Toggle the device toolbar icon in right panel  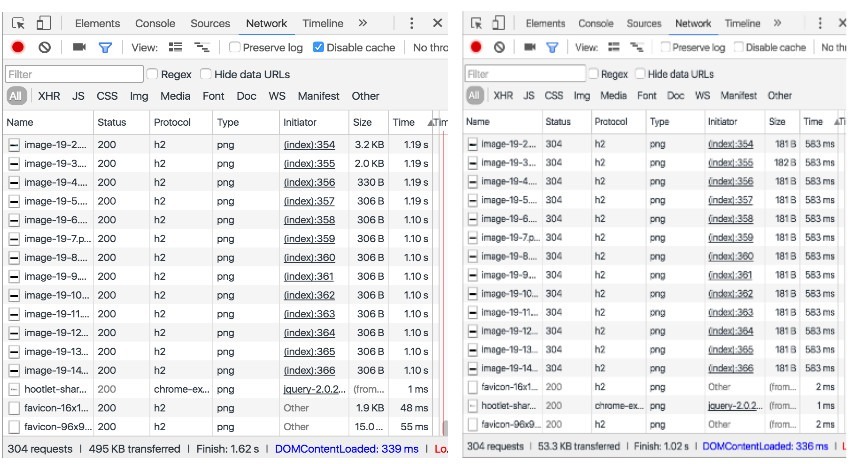(499, 23)
